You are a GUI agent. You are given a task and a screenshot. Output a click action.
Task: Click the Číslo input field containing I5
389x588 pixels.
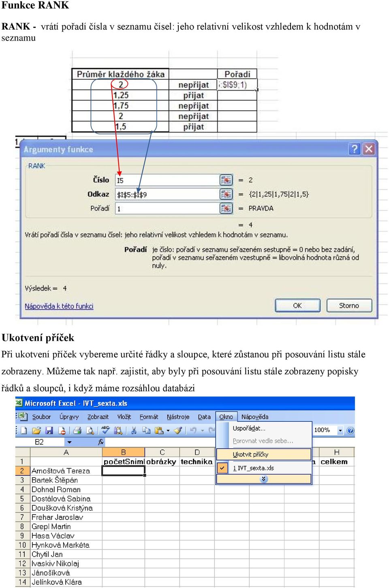[167, 180]
